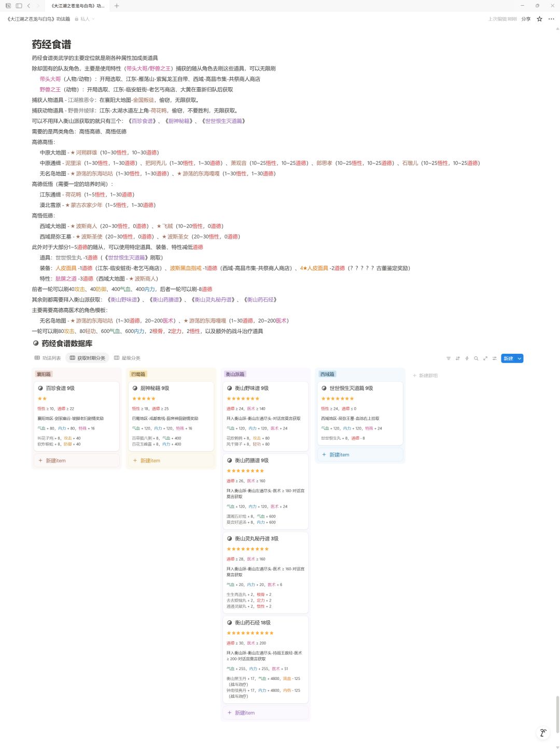The width and height of the screenshot is (560, 750).
Task: Open database as full page
Action: coord(485,358)
